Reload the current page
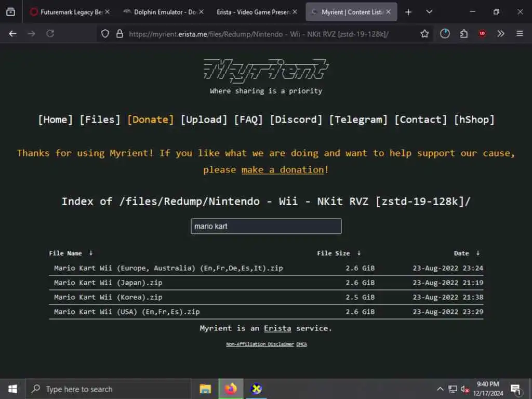The height and width of the screenshot is (399, 532). coord(50,34)
